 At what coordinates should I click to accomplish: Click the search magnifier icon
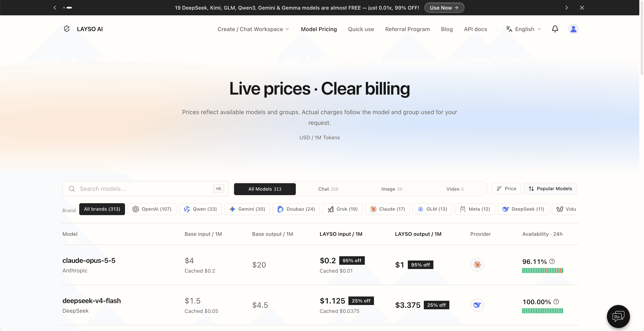pos(72,189)
